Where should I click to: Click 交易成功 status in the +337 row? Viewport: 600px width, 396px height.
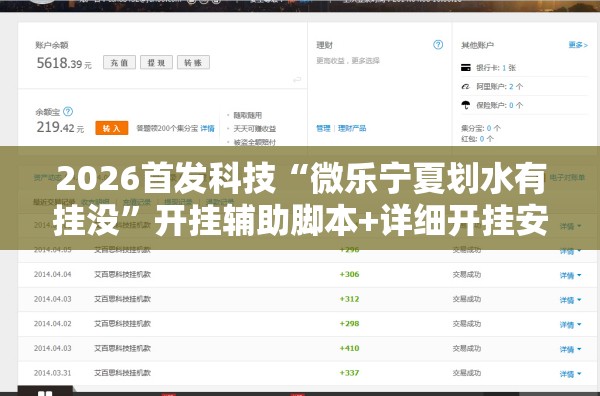click(x=466, y=373)
